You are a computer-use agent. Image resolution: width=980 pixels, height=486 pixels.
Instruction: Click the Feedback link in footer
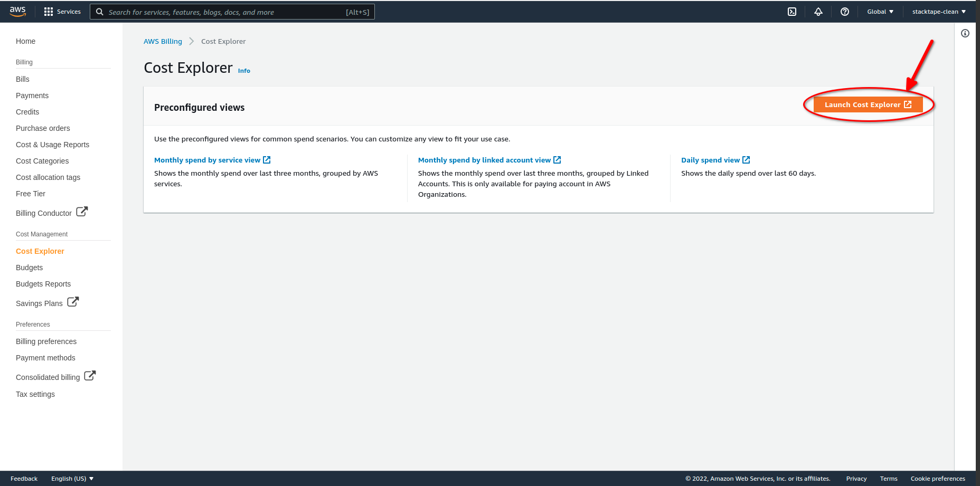click(24, 479)
